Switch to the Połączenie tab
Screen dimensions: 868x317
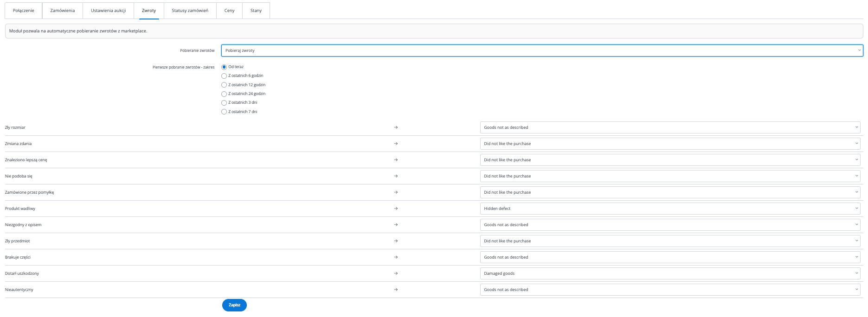click(x=23, y=11)
